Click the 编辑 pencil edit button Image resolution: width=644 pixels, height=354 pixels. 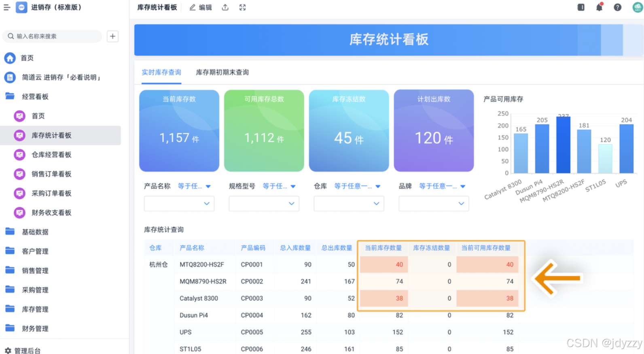(x=201, y=7)
